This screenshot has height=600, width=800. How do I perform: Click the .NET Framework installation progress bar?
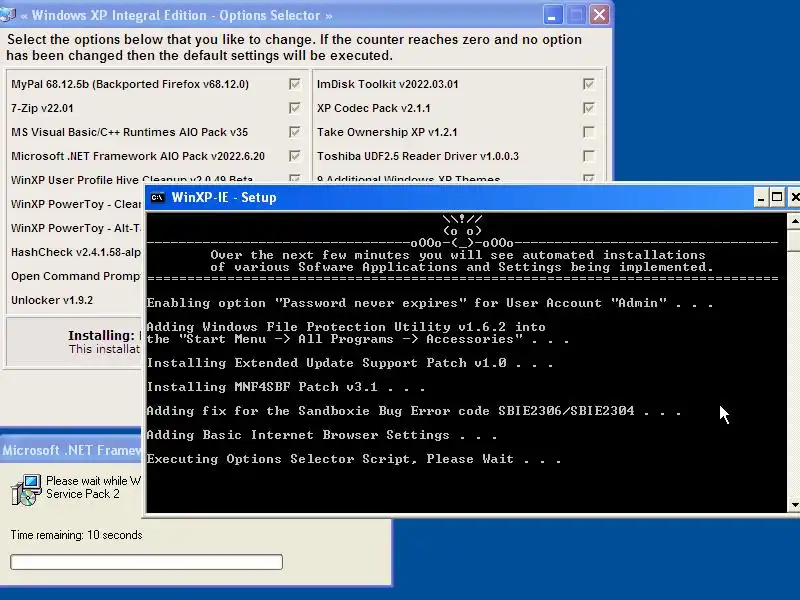pyautogui.click(x=146, y=562)
